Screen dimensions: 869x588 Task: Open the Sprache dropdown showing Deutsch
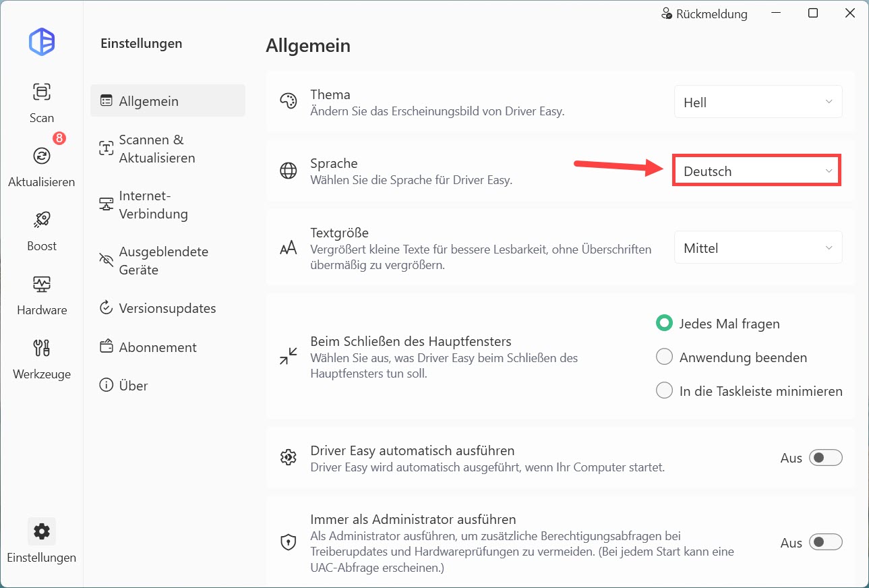coord(758,171)
